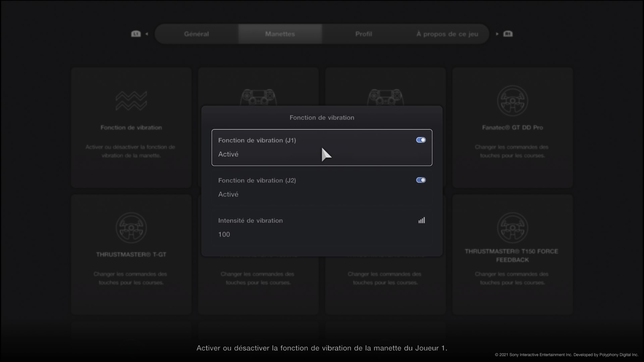
Task: Click the Fanatec GT DD Pro wheel icon
Action: pyautogui.click(x=512, y=101)
